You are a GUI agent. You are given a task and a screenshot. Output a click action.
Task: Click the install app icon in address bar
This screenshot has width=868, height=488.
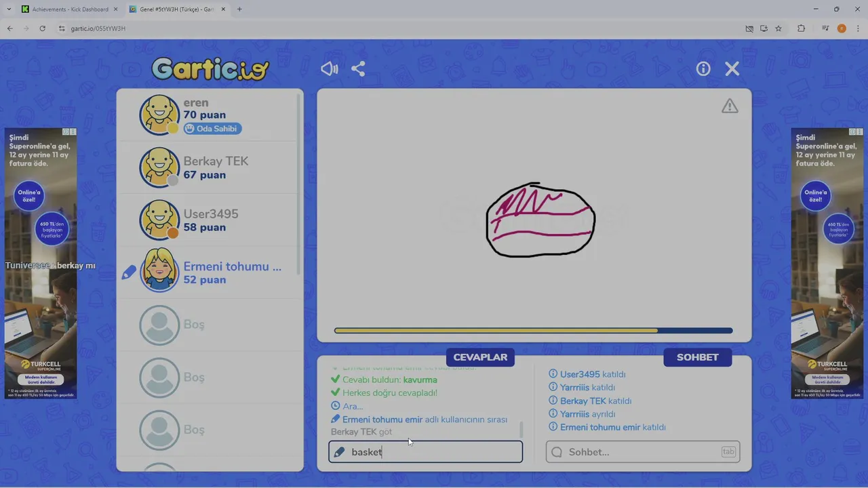764,28
